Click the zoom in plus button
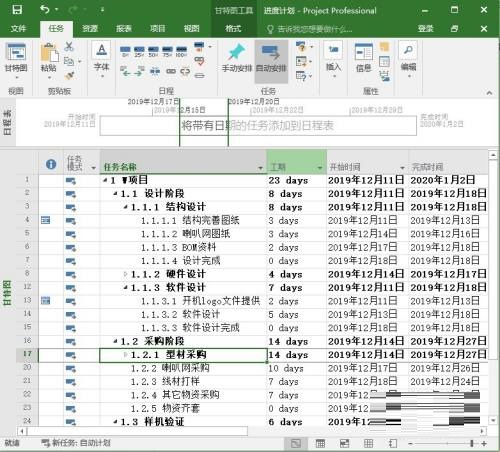This screenshot has width=500, height=452. pyautogui.click(x=484, y=443)
